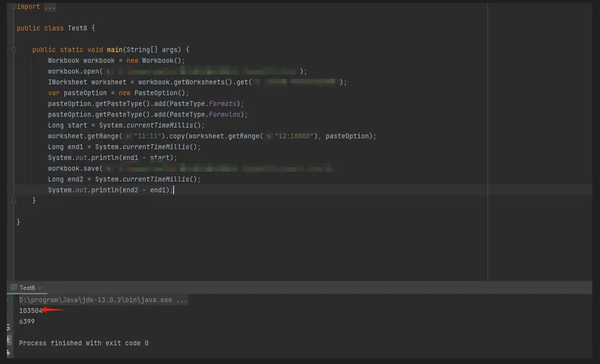Image resolution: width=600 pixels, height=364 pixels.
Task: Click main method's closing fold marker
Action: pos(14,201)
